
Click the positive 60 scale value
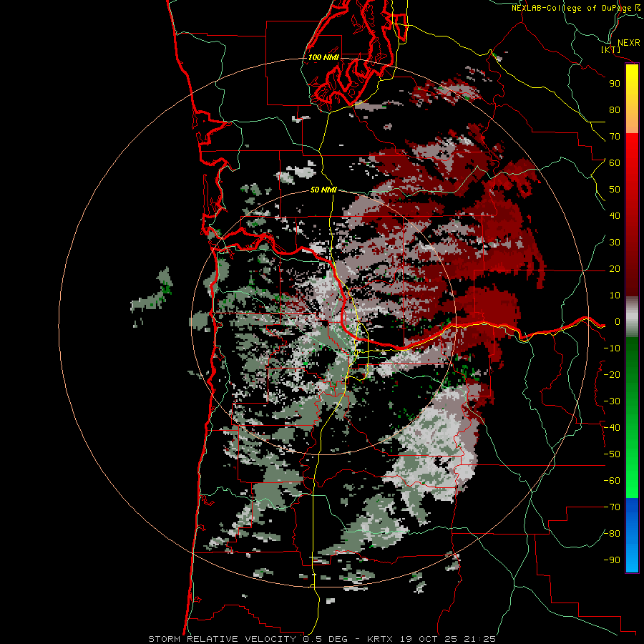(615, 163)
